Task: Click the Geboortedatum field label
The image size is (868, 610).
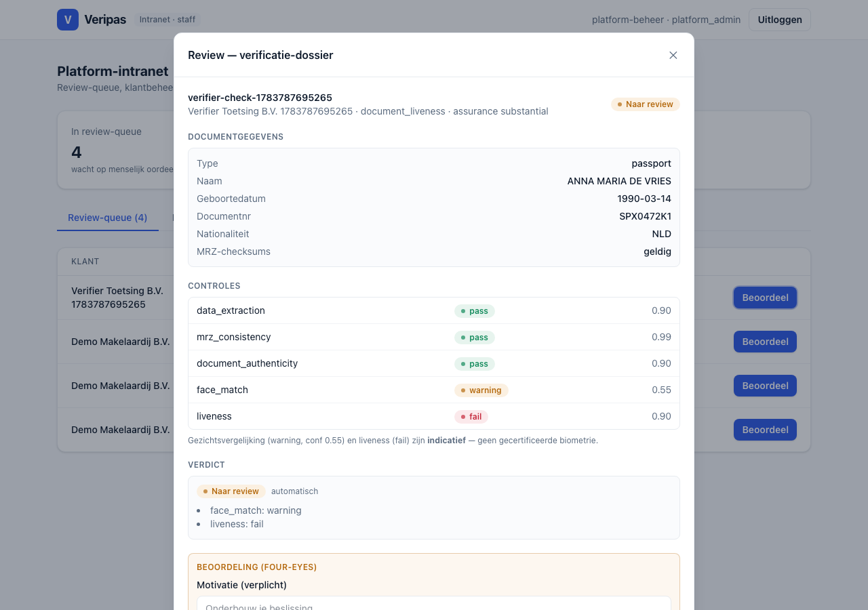Action: (x=231, y=199)
